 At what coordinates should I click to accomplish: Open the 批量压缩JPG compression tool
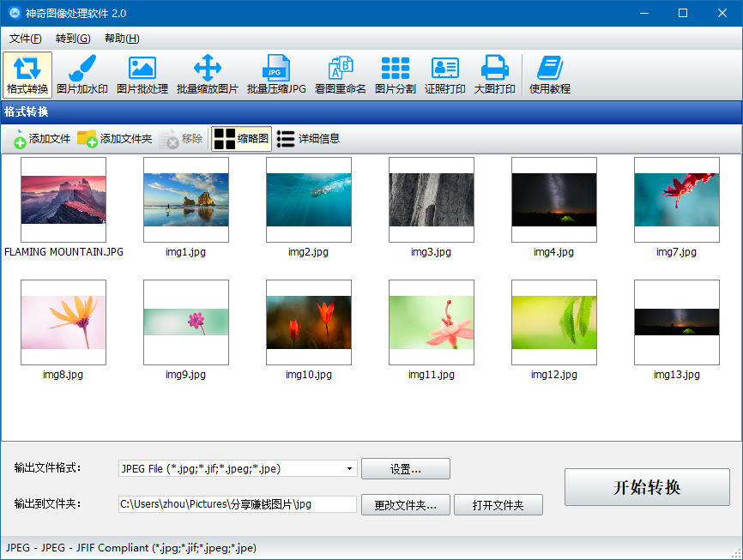[x=276, y=75]
